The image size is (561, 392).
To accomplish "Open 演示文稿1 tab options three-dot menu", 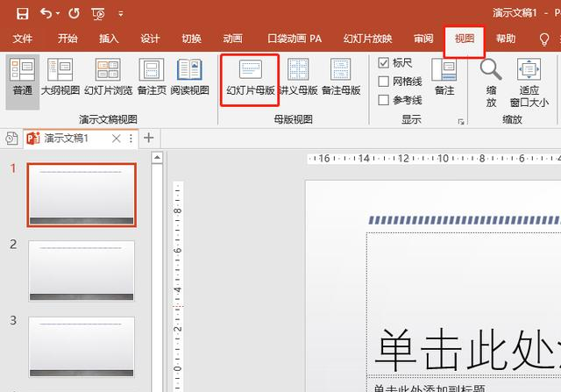I will (131, 139).
